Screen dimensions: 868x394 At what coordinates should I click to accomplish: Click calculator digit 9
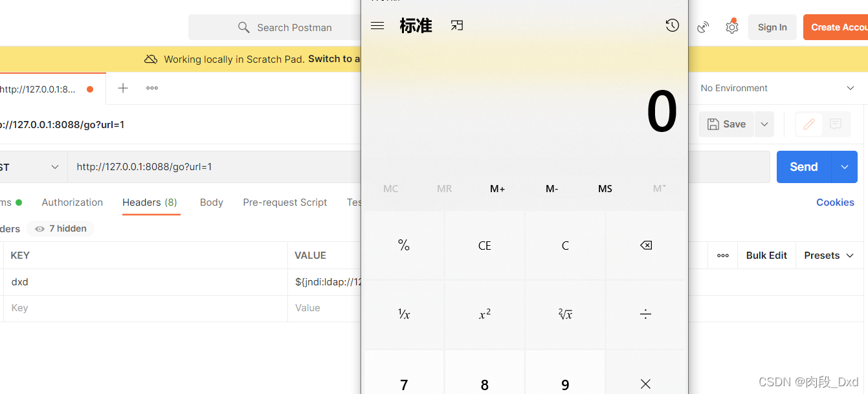point(565,384)
